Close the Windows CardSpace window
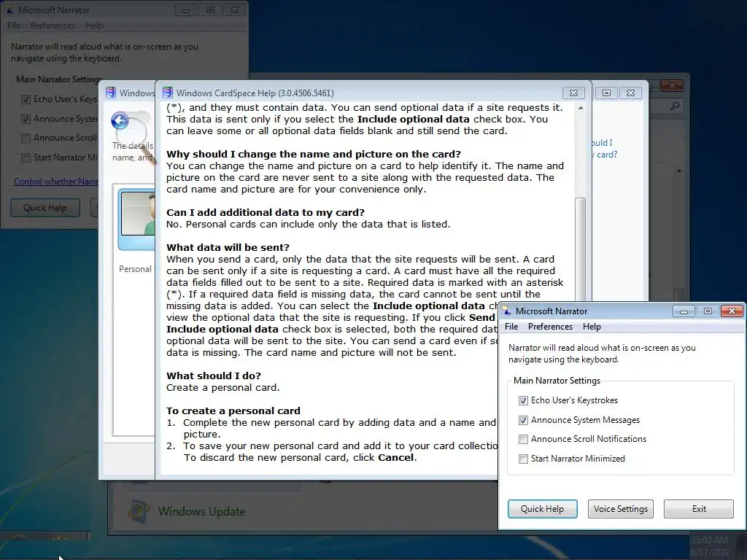The height and width of the screenshot is (560, 747). [631, 93]
